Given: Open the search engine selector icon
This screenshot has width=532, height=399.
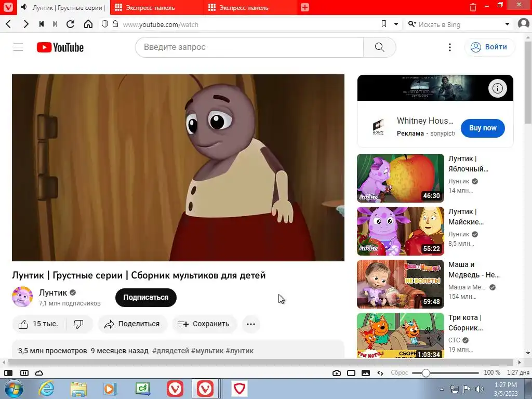Looking at the screenshot, I should 411,24.
